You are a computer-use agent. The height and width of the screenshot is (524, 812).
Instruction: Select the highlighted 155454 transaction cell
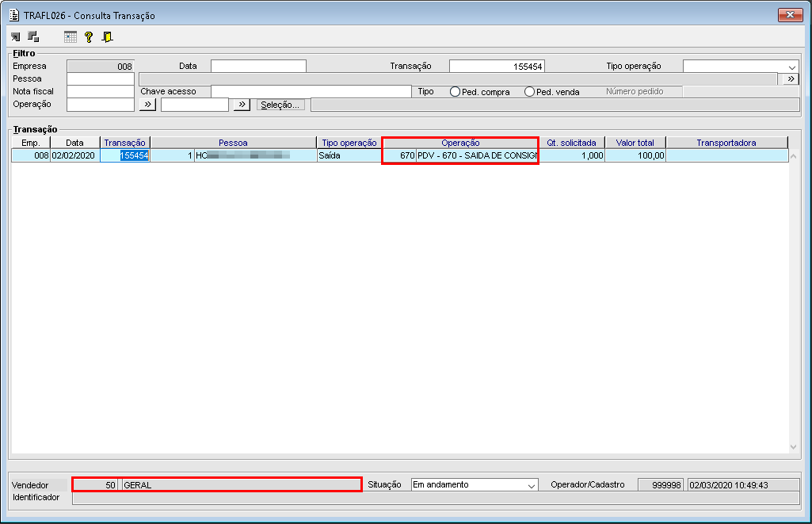(x=125, y=155)
